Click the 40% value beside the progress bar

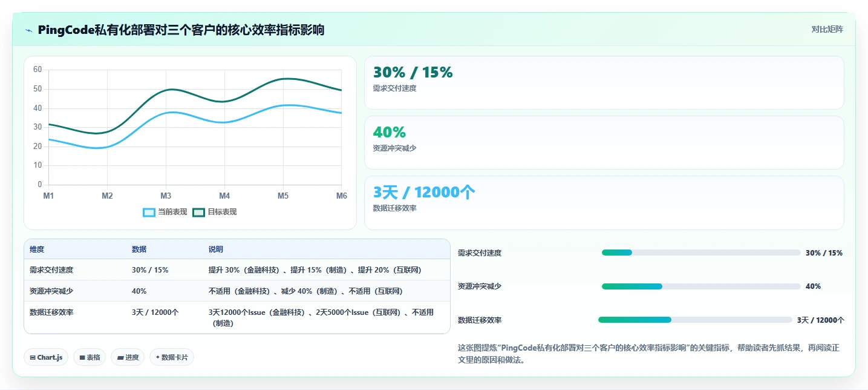pos(814,286)
